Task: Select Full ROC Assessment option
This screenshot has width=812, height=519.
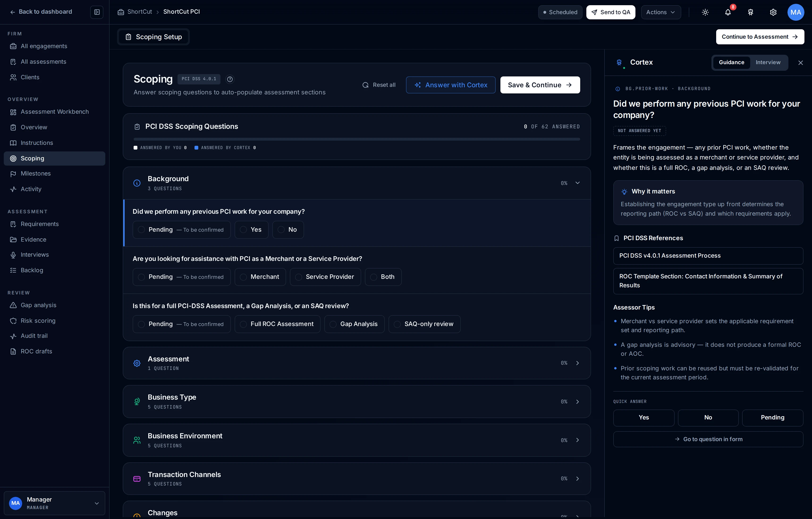Action: click(277, 324)
